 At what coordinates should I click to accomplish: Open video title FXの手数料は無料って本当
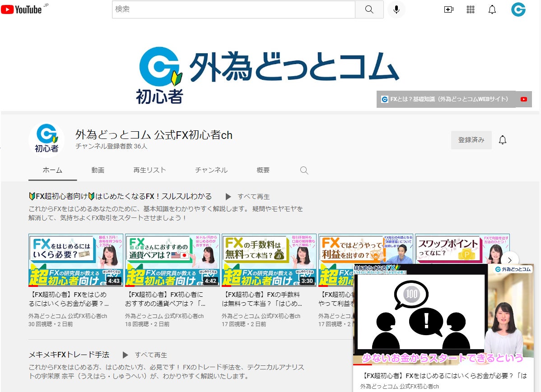tap(262, 299)
